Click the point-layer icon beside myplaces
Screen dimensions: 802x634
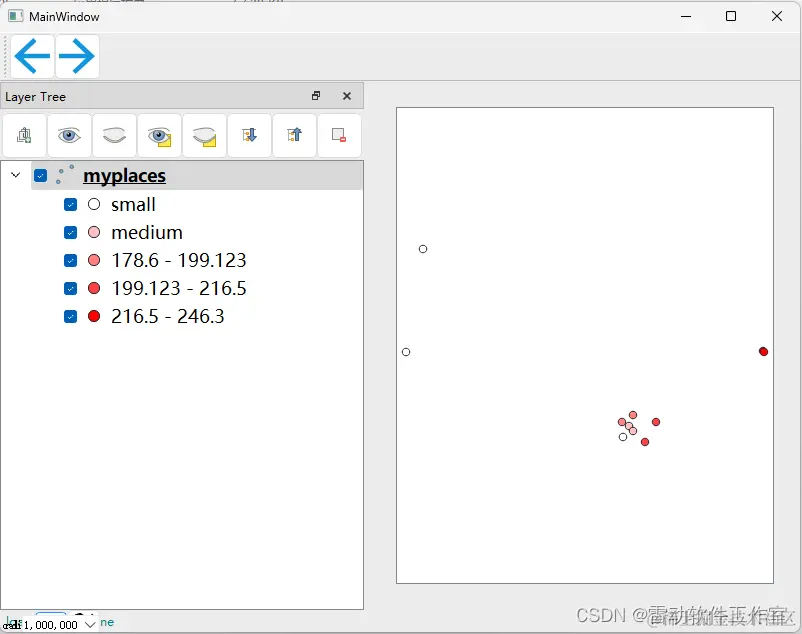click(65, 175)
